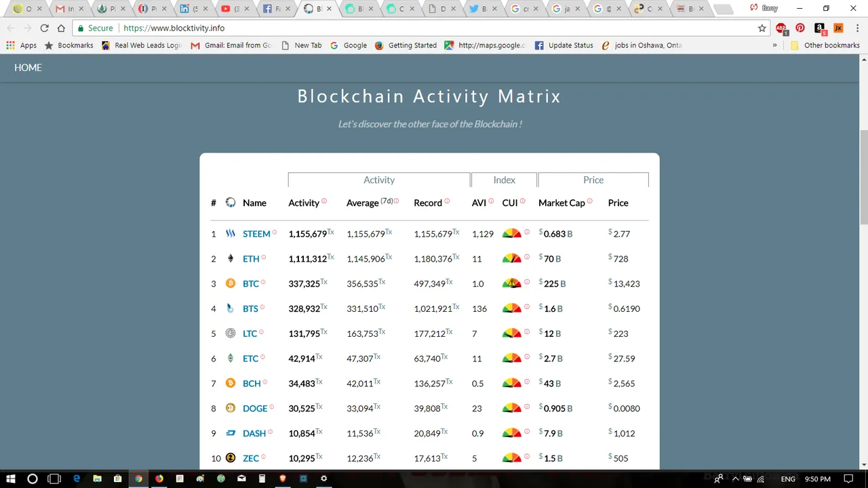Open the jobs in Oshawa bookmark
The image size is (868, 488).
(642, 45)
